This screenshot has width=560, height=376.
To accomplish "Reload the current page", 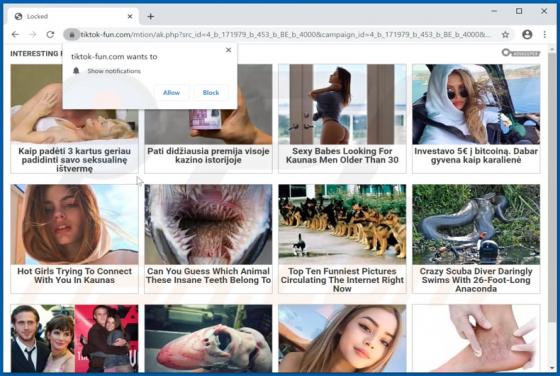I will (x=50, y=35).
